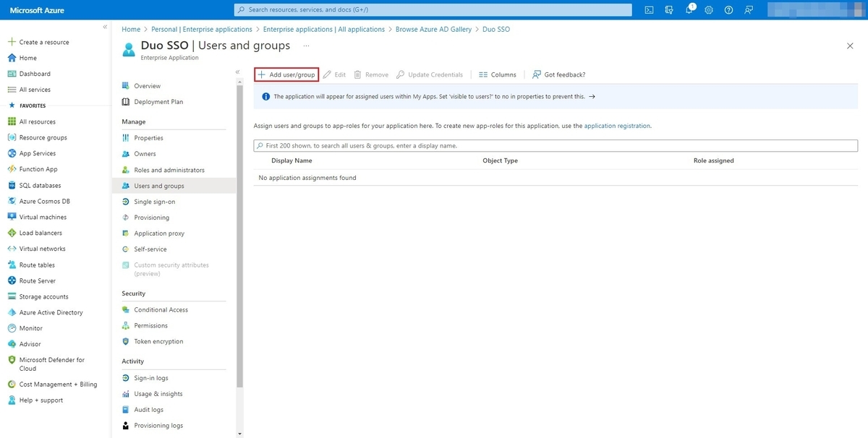
Task: Click the Virtual networks icon
Action: [x=12, y=249]
